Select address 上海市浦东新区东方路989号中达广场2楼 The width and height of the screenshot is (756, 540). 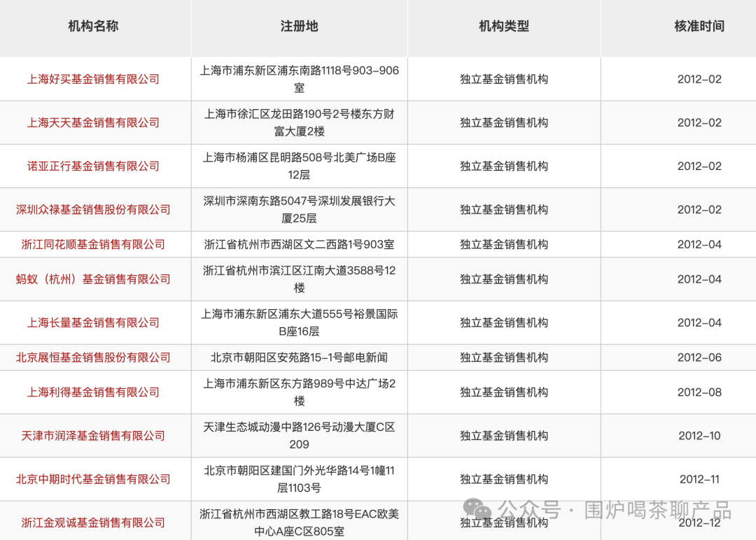(299, 392)
